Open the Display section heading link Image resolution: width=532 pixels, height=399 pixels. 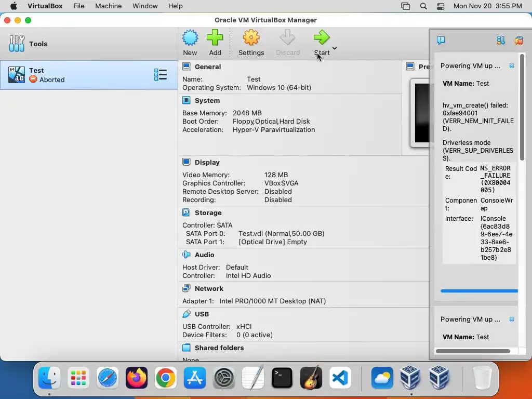[x=207, y=163]
